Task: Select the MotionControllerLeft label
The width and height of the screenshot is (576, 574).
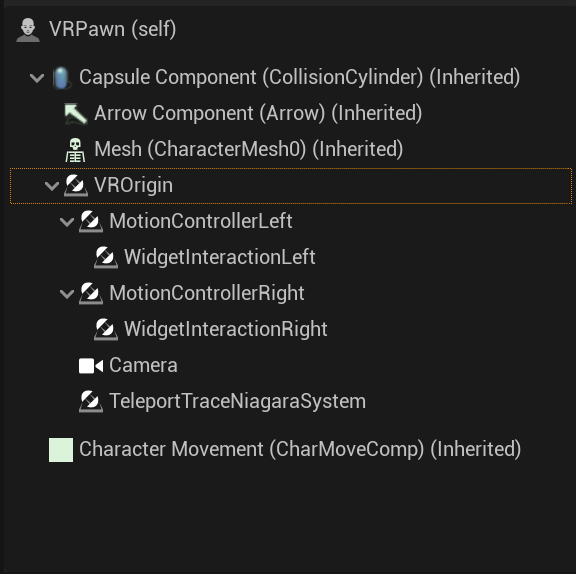Action: coord(201,221)
